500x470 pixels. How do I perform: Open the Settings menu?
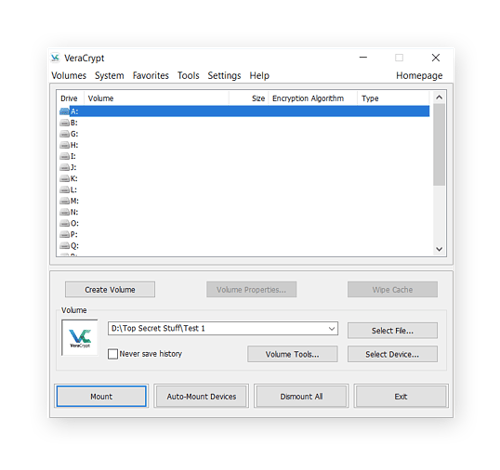[x=224, y=76]
